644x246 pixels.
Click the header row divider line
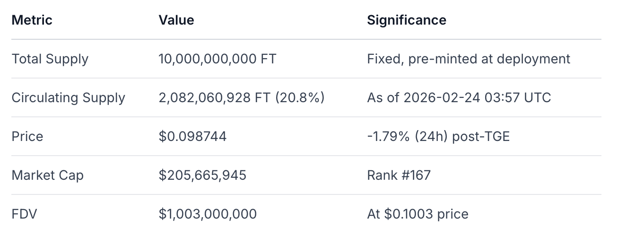coord(306,39)
